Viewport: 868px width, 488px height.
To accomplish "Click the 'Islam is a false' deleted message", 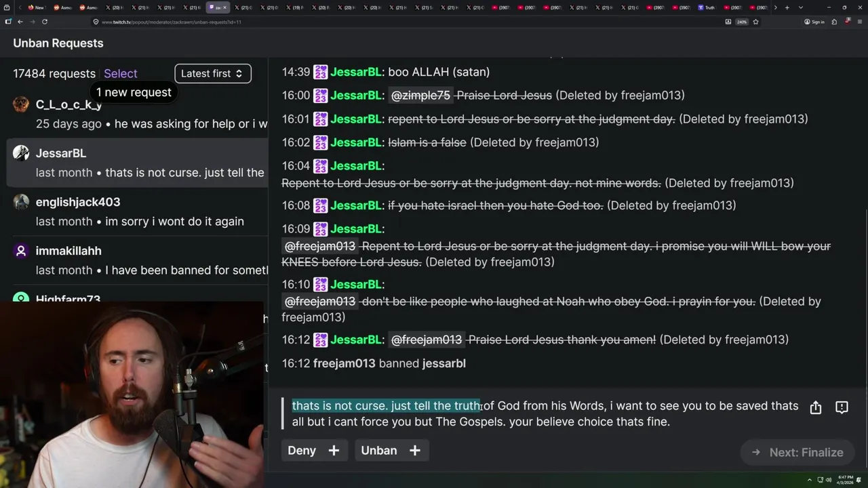I will click(427, 142).
